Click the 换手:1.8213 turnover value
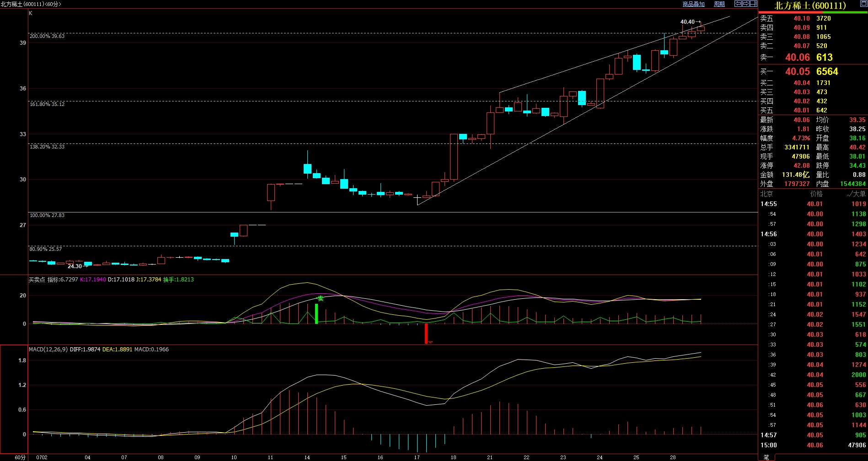Viewport: 868px width, 461px height. [x=178, y=280]
